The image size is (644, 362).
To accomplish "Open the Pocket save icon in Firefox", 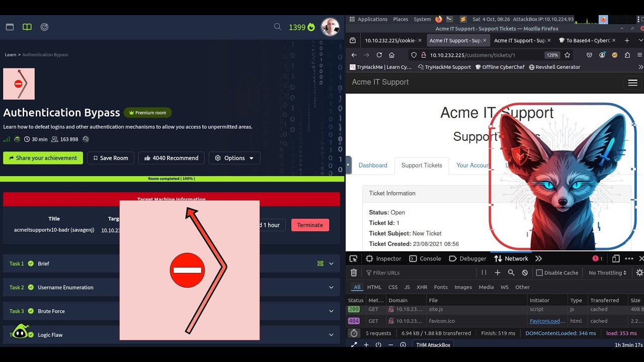I will tap(589, 55).
